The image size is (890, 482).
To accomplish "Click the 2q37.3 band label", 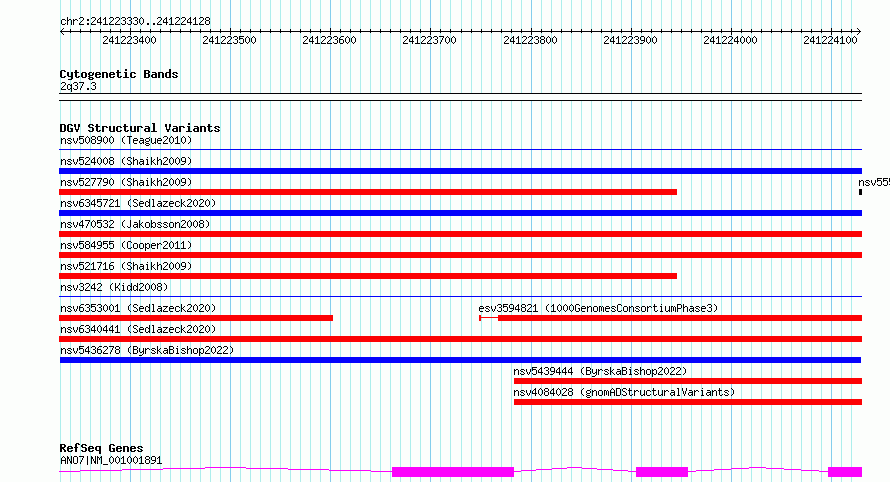I will 78,86.
